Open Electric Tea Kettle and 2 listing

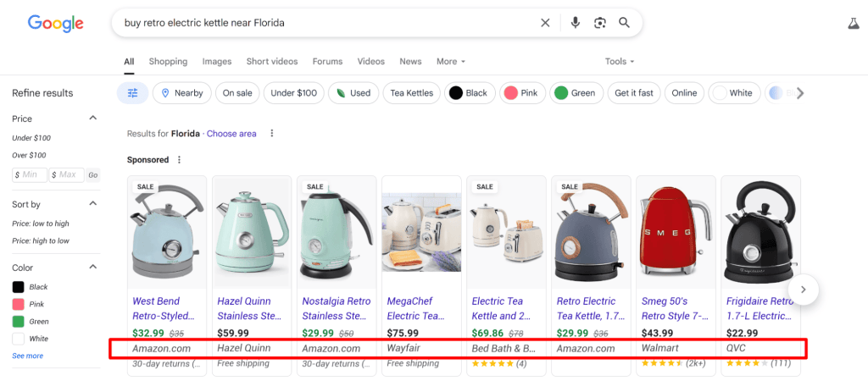pyautogui.click(x=502, y=308)
